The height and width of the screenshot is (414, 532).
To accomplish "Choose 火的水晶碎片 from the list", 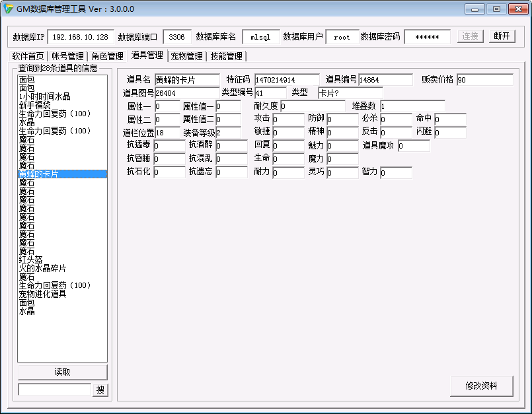I will [x=43, y=268].
